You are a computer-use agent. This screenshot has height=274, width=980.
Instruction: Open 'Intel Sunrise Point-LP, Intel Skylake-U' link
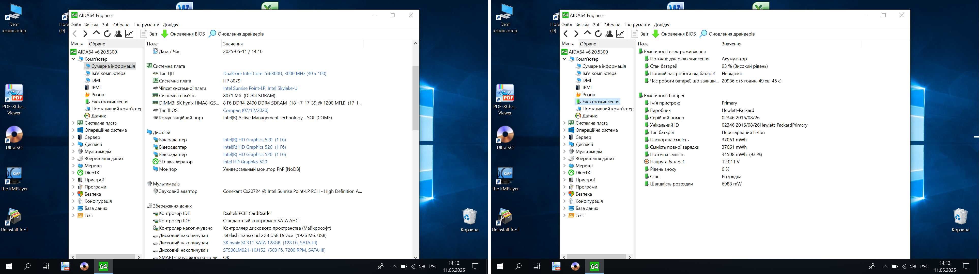pyautogui.click(x=260, y=88)
